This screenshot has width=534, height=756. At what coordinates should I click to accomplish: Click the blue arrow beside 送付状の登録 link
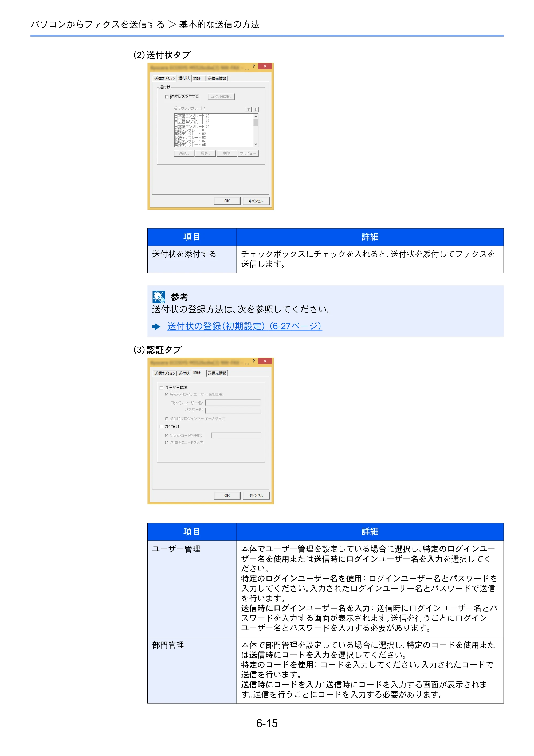tap(156, 326)
